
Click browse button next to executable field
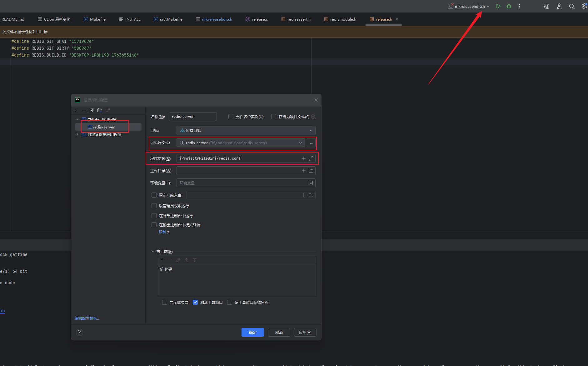point(311,143)
